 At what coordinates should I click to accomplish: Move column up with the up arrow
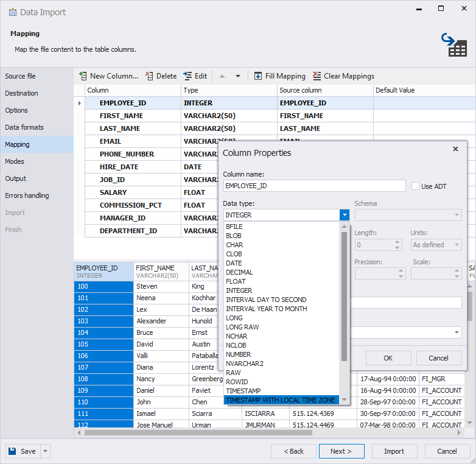click(x=222, y=76)
